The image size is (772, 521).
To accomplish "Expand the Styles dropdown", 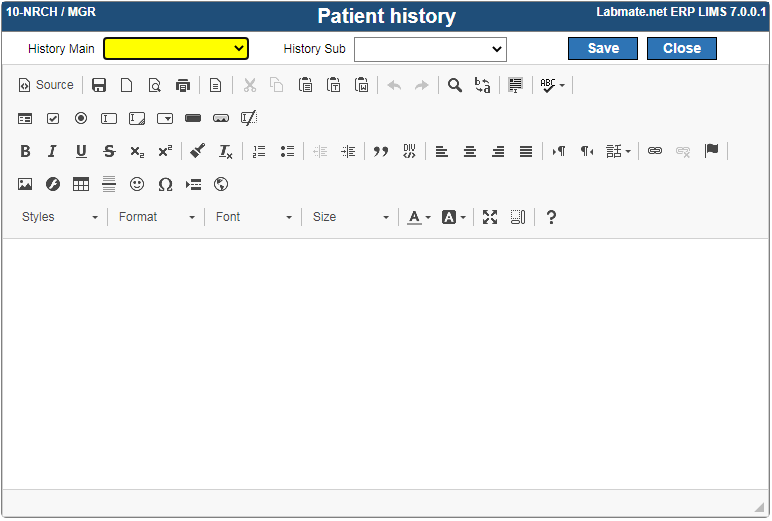I will (x=61, y=217).
